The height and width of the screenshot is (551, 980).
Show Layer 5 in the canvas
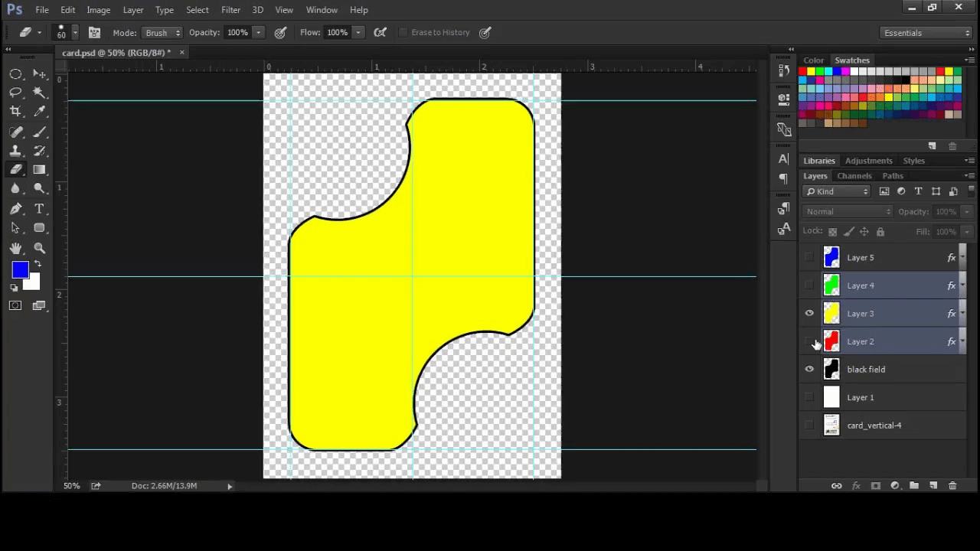tap(809, 258)
